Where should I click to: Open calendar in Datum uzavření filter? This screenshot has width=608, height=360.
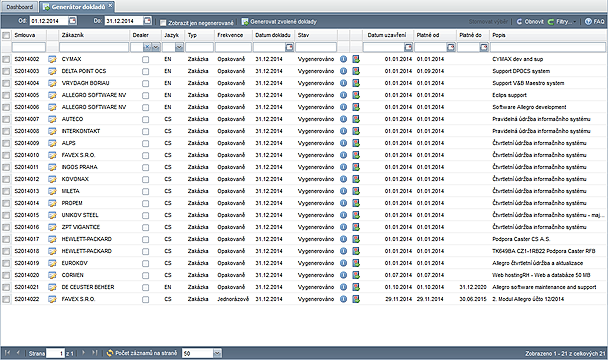coord(408,47)
